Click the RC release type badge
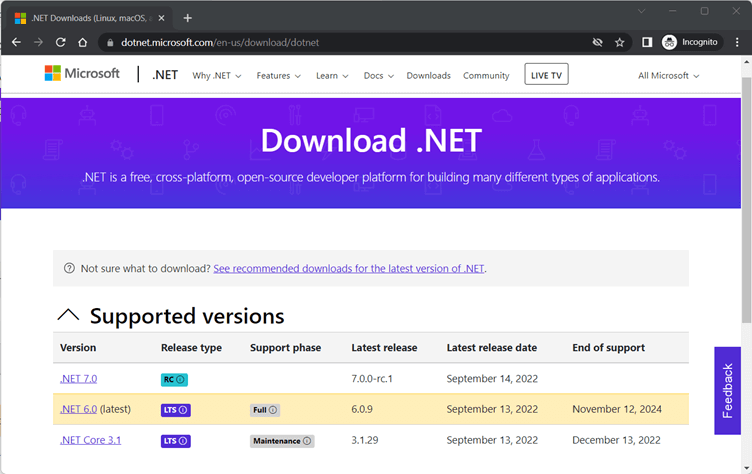This screenshot has width=752, height=474. click(x=174, y=379)
